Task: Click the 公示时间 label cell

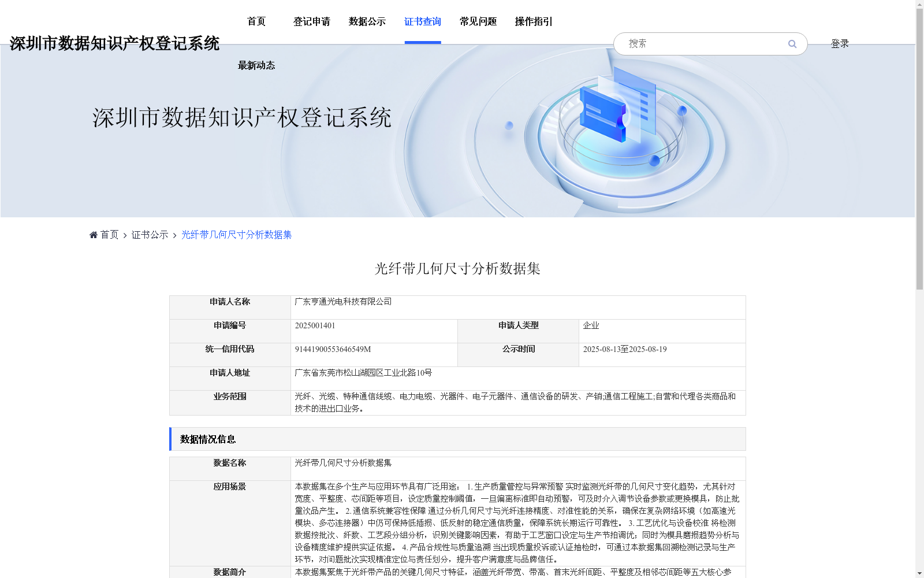Action: tap(519, 355)
